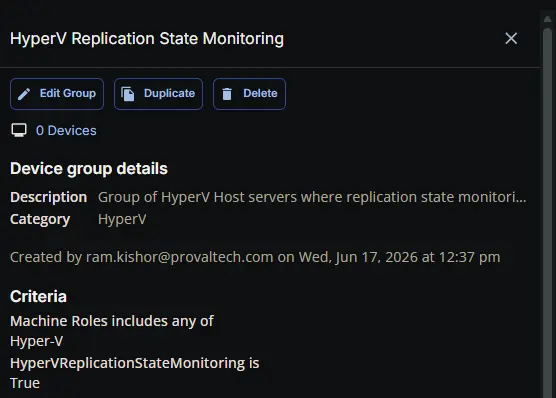Click the Category label
The image size is (556, 398).
[40, 220]
